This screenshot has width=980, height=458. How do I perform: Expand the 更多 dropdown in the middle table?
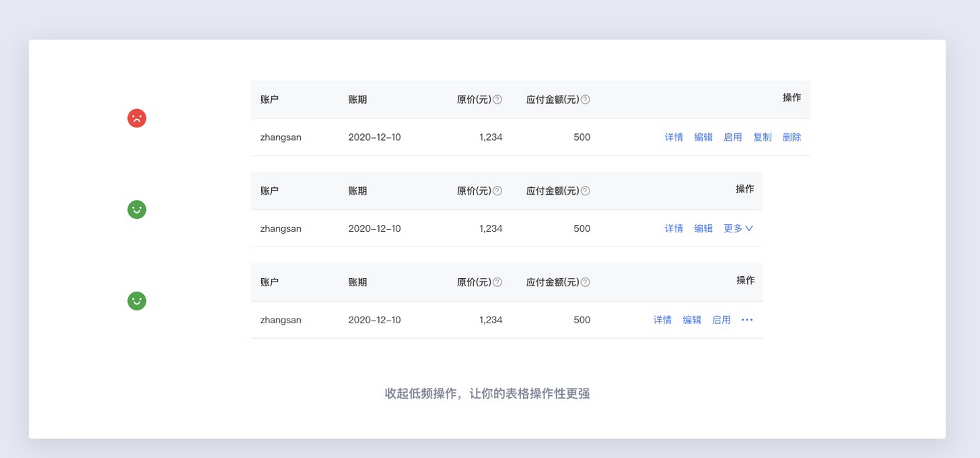coord(738,228)
